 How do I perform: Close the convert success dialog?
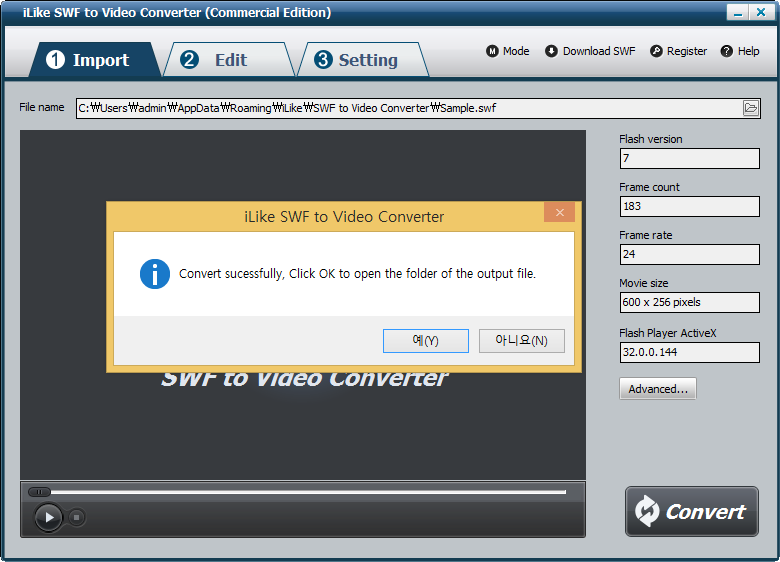[560, 212]
